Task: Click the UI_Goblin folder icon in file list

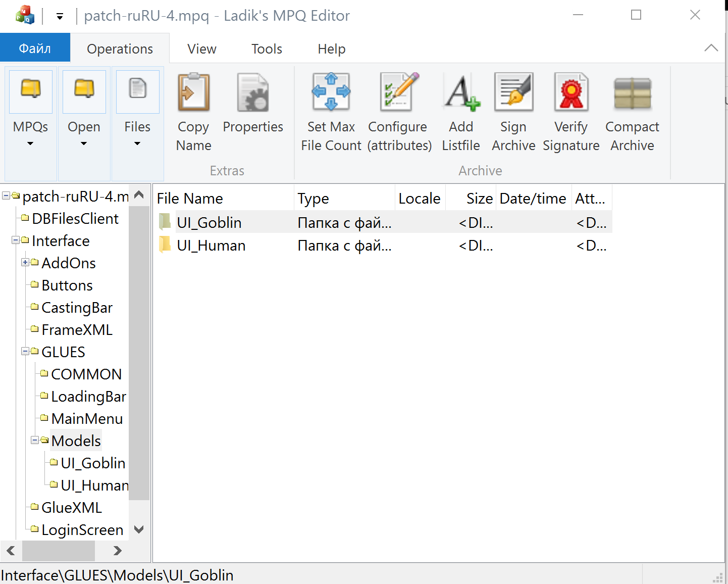Action: (x=165, y=222)
